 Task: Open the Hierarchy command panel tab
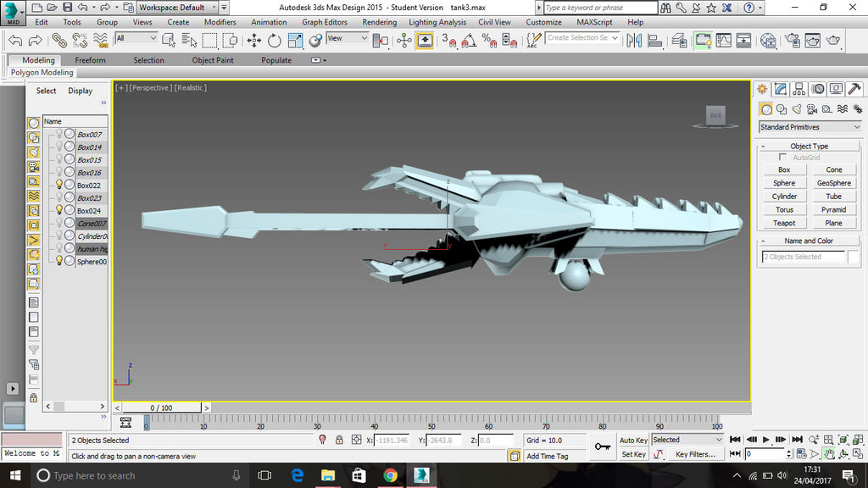(799, 89)
